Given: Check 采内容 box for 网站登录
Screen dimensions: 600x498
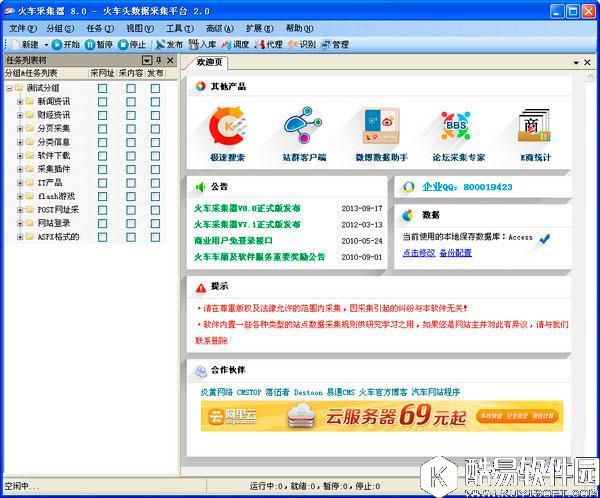Looking at the screenshot, I should (x=131, y=224).
